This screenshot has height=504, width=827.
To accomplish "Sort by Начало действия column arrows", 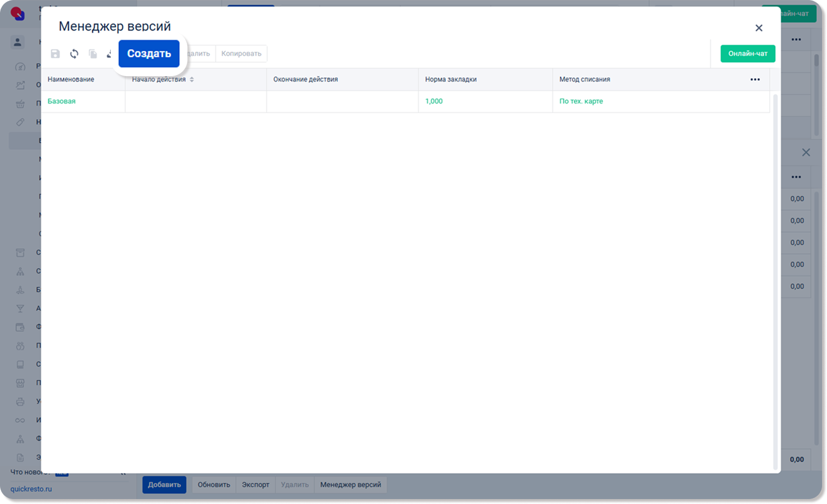I will (x=192, y=79).
